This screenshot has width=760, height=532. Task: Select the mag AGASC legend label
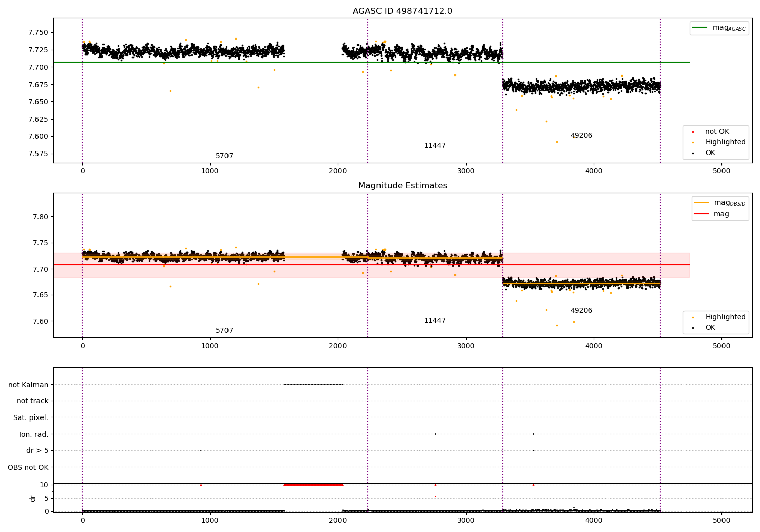point(729,28)
